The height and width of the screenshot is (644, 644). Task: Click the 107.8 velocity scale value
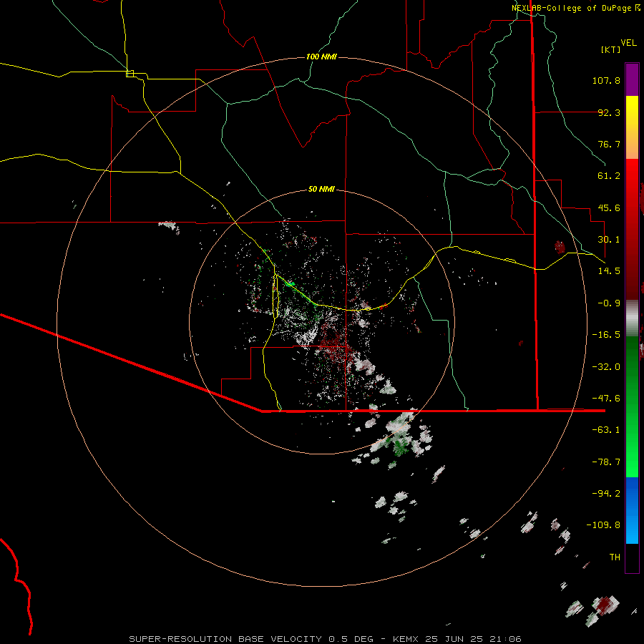[606, 80]
